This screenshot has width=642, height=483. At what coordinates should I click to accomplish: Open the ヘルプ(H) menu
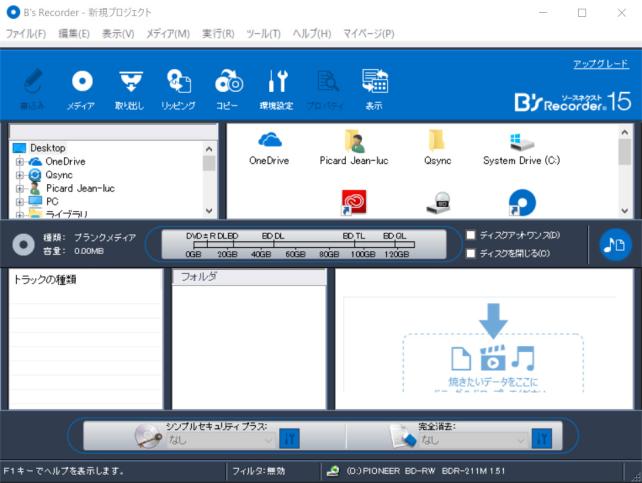312,34
